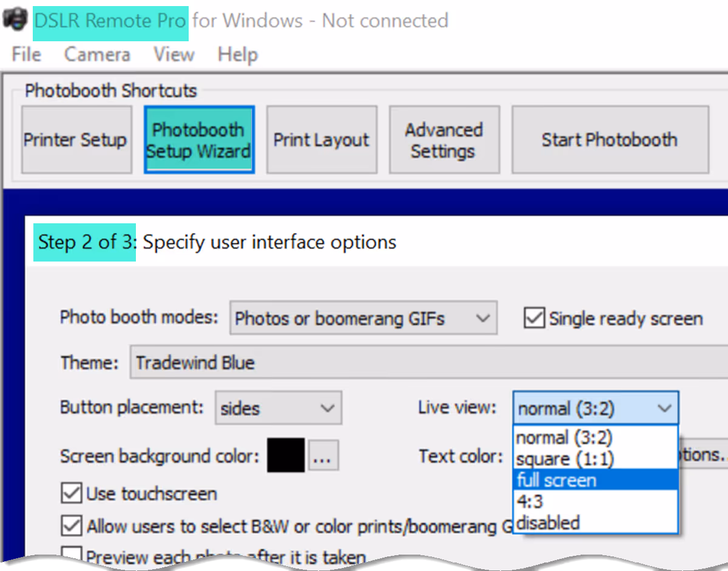The image size is (728, 571).
Task: Open the File menu
Action: 26,55
